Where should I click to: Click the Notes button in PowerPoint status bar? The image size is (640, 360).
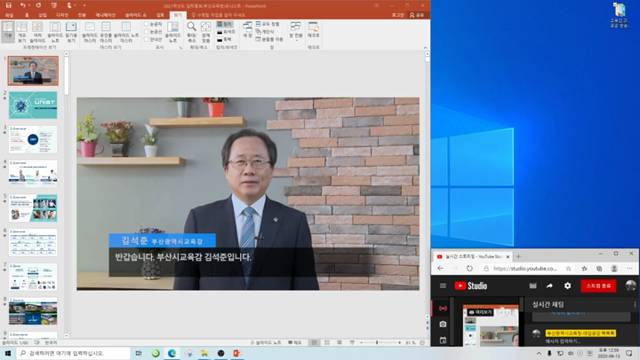pos(265,343)
